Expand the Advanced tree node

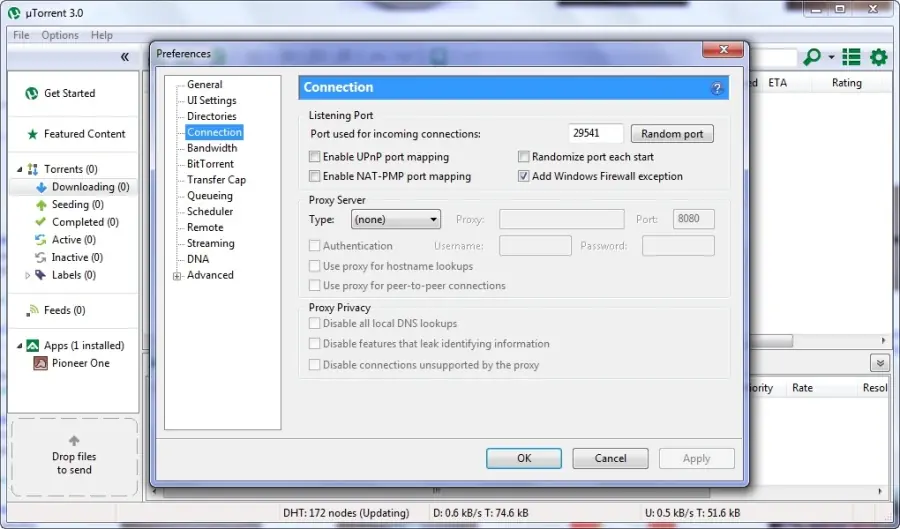tap(177, 276)
